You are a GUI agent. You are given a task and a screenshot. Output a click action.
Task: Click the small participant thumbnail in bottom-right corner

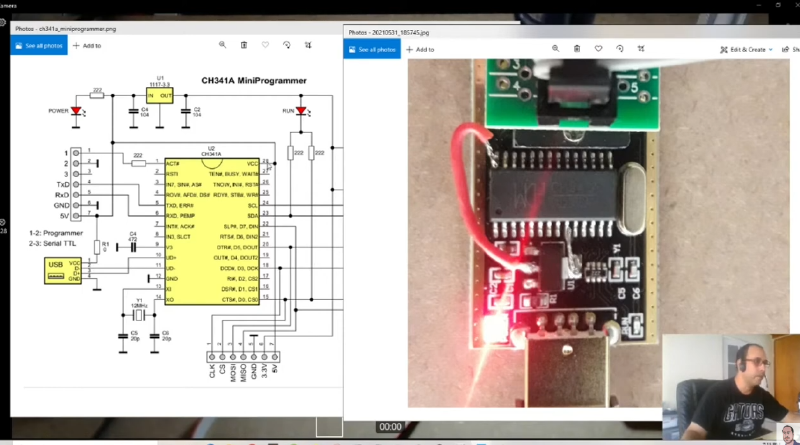coord(789,433)
